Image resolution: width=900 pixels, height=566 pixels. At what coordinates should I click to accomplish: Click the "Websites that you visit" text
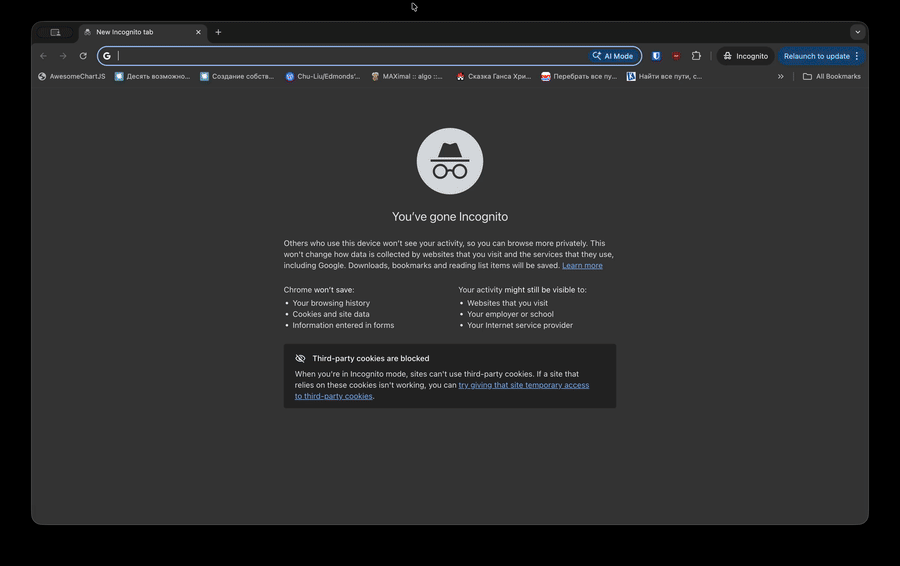[x=507, y=303]
